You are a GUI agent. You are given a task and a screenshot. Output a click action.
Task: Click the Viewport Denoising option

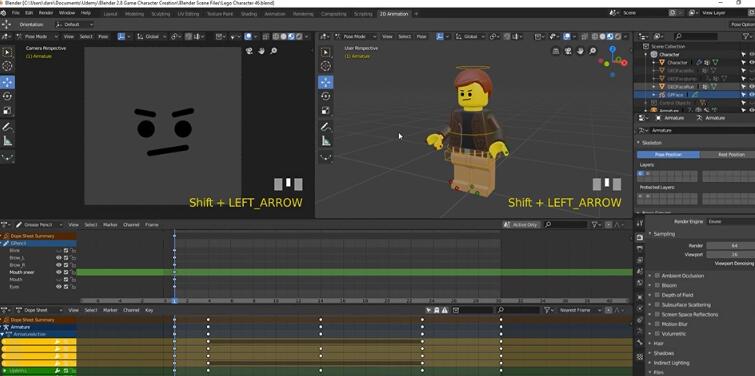coord(734,263)
